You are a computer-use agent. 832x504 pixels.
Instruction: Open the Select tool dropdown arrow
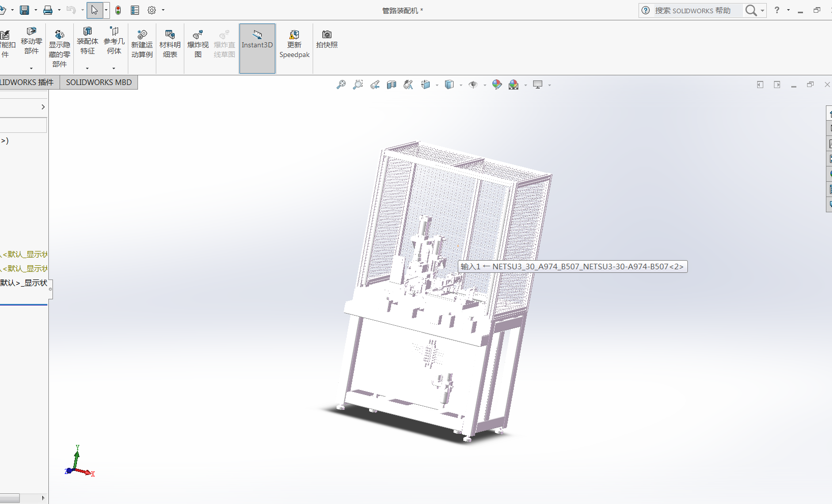tap(106, 10)
